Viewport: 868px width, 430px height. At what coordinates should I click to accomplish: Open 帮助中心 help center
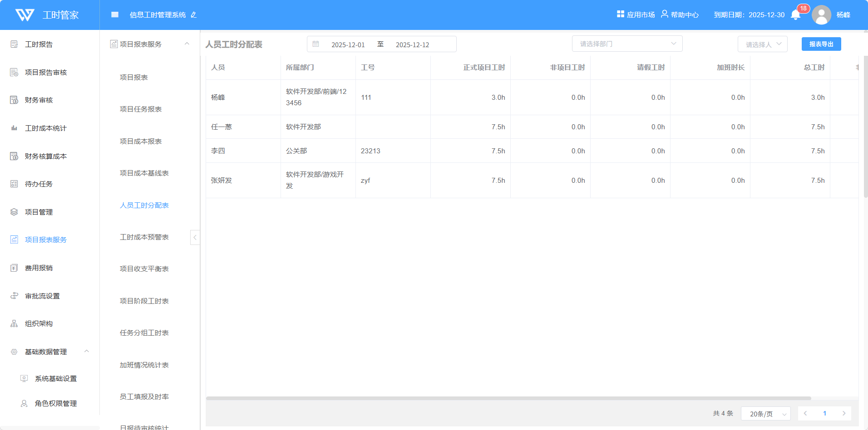pyautogui.click(x=680, y=15)
